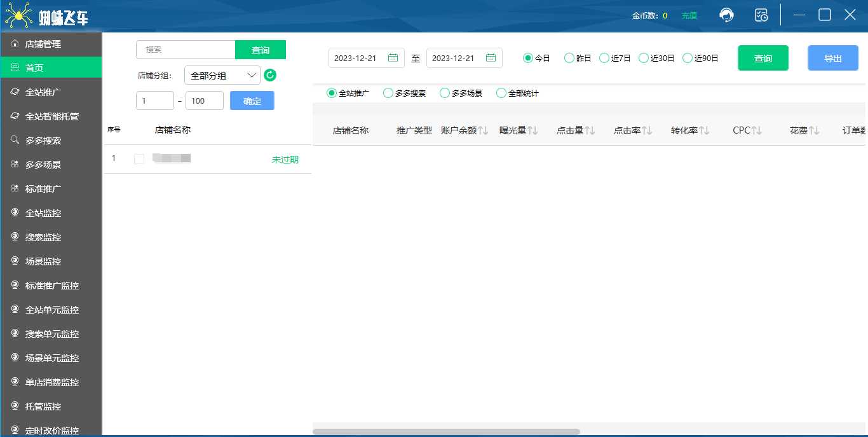Open 店铺管理 in sidebar

click(x=51, y=44)
